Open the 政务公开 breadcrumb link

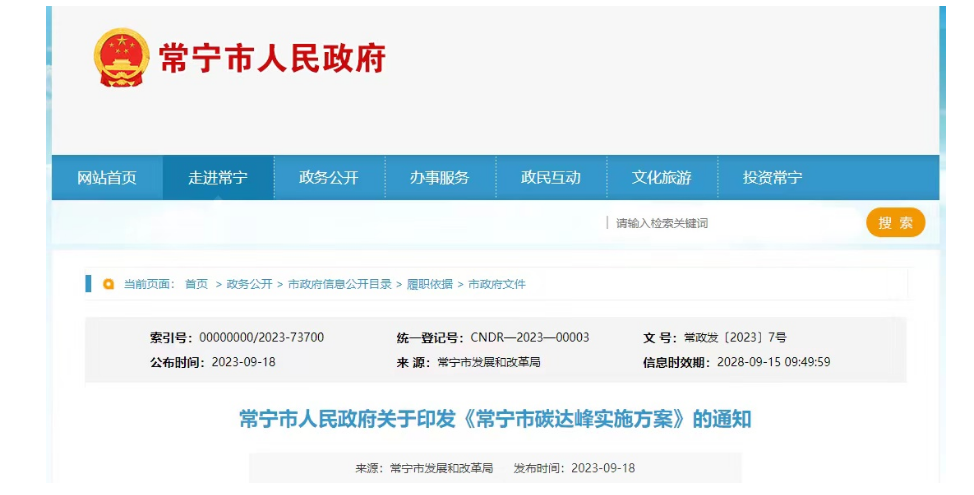click(249, 284)
